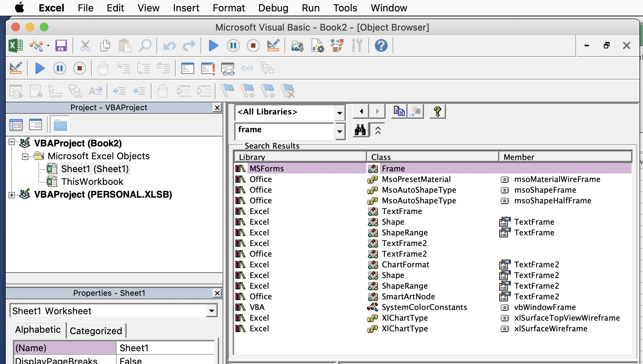Select the MSForms Frame search result
643x364 pixels.
(433, 168)
